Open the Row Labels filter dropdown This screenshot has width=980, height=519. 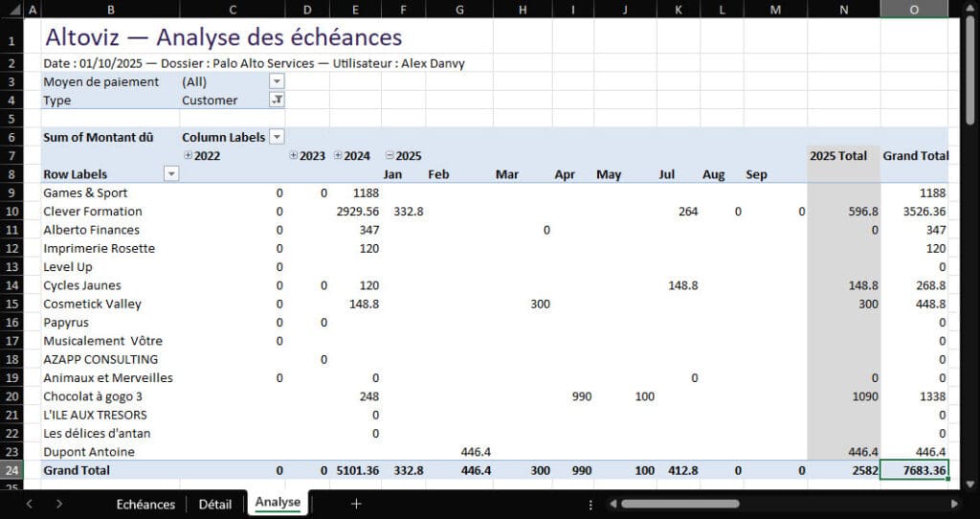171,174
